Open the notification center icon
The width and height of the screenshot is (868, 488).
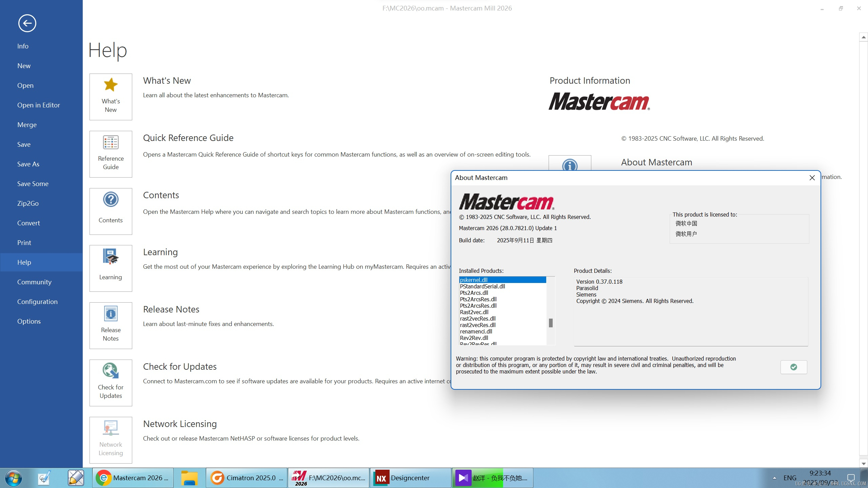point(851,477)
